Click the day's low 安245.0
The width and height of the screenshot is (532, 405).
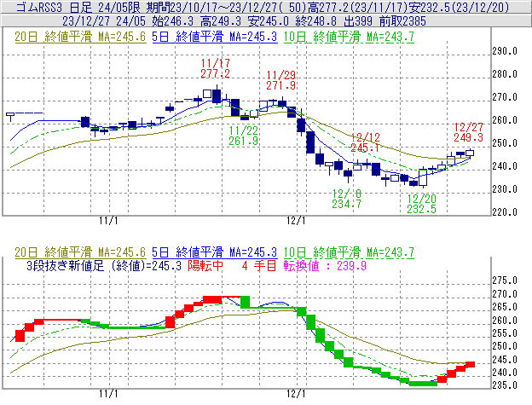point(269,21)
